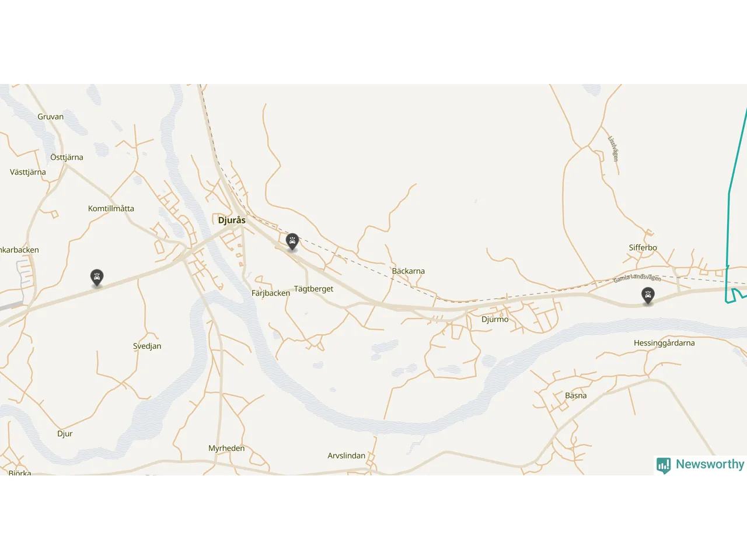Select the Svedjan place label

(147, 346)
